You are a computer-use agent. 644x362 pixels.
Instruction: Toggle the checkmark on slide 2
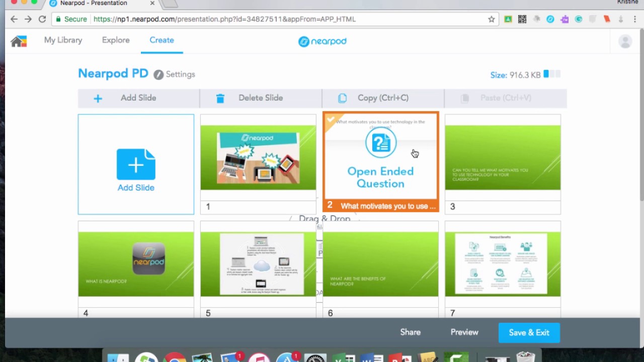[331, 120]
